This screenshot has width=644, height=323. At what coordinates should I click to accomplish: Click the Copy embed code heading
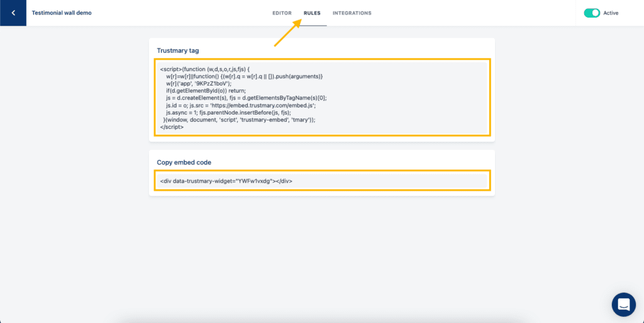coord(184,162)
